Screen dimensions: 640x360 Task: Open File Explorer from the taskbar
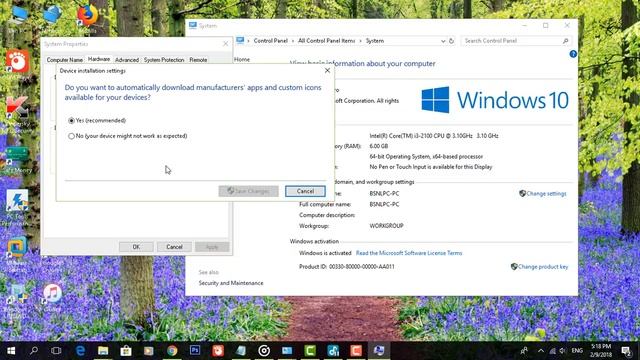[103, 351]
